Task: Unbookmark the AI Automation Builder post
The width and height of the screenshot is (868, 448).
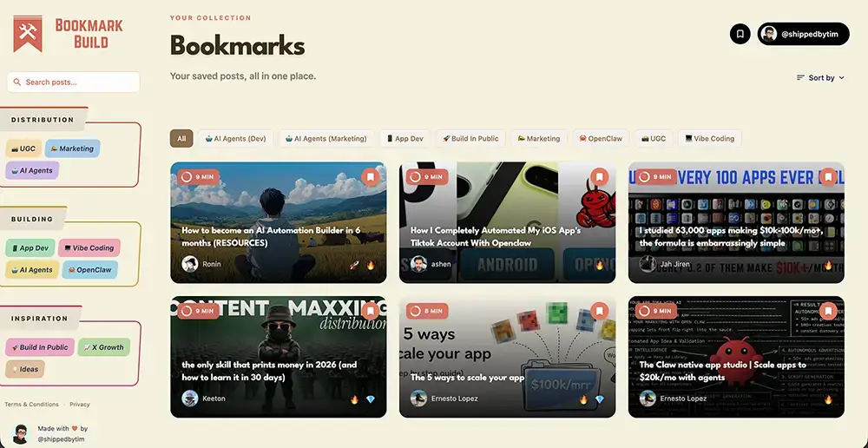Action: point(371,177)
